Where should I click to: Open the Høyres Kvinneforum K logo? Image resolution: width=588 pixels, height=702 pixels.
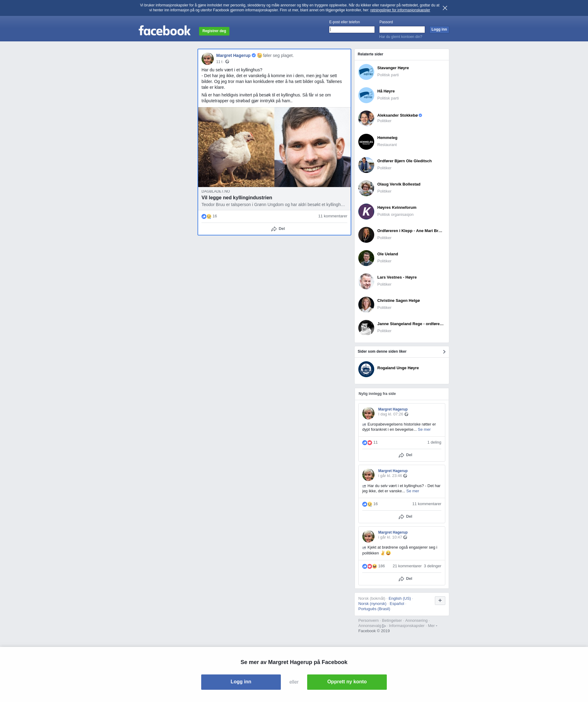click(x=366, y=212)
